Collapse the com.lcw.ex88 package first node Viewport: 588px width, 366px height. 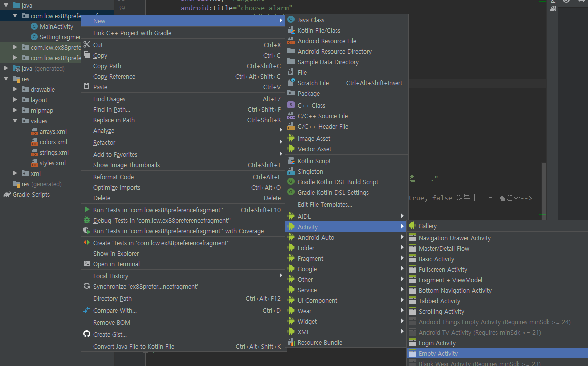click(x=15, y=16)
